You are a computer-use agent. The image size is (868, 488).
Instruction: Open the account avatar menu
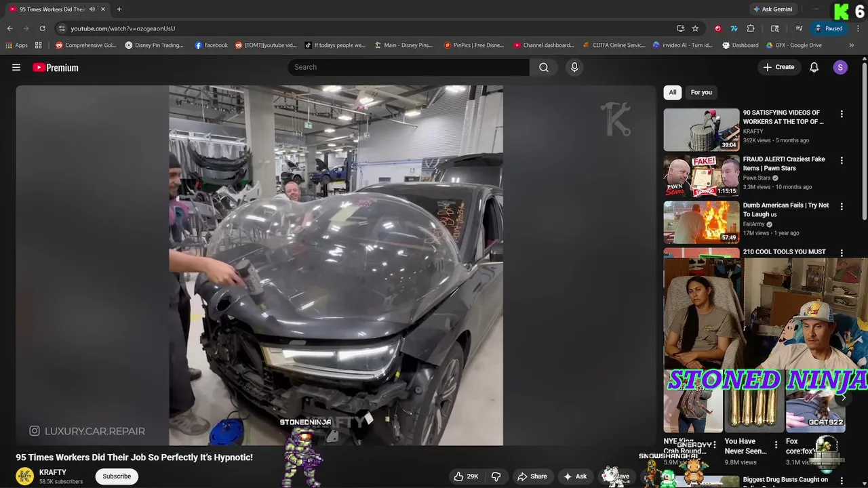(x=840, y=67)
